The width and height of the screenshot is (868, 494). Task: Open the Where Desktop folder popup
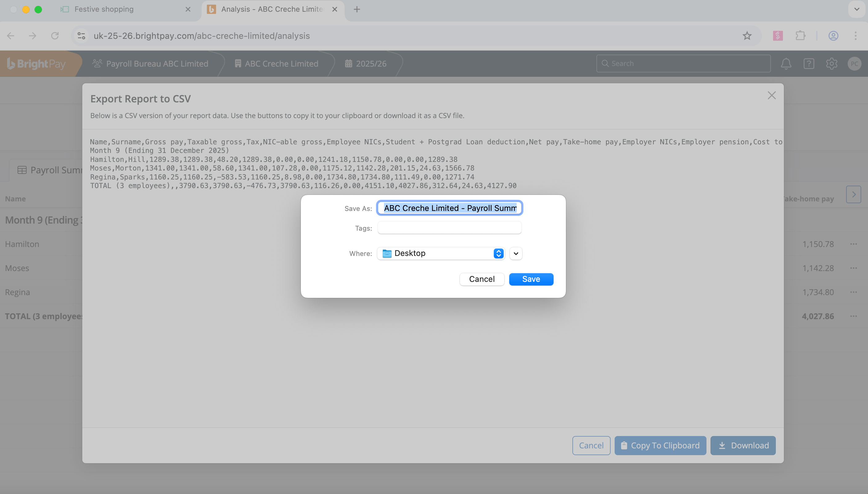(x=441, y=253)
